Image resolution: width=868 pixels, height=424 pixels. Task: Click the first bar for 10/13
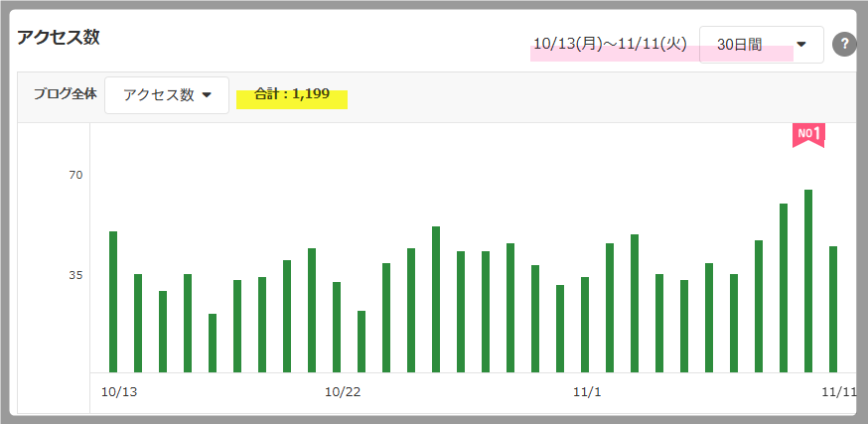pos(113,302)
